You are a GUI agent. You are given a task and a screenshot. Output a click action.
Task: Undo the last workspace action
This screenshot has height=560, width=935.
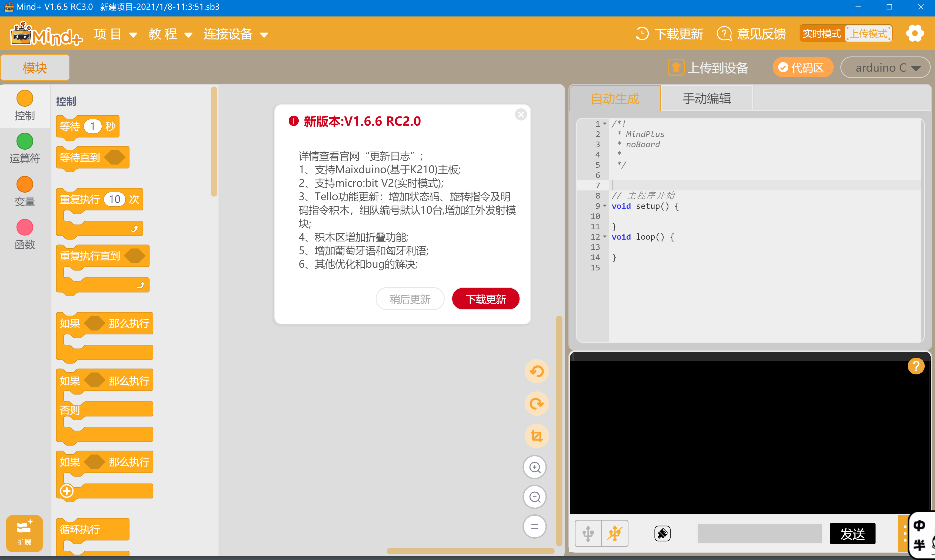click(x=536, y=371)
